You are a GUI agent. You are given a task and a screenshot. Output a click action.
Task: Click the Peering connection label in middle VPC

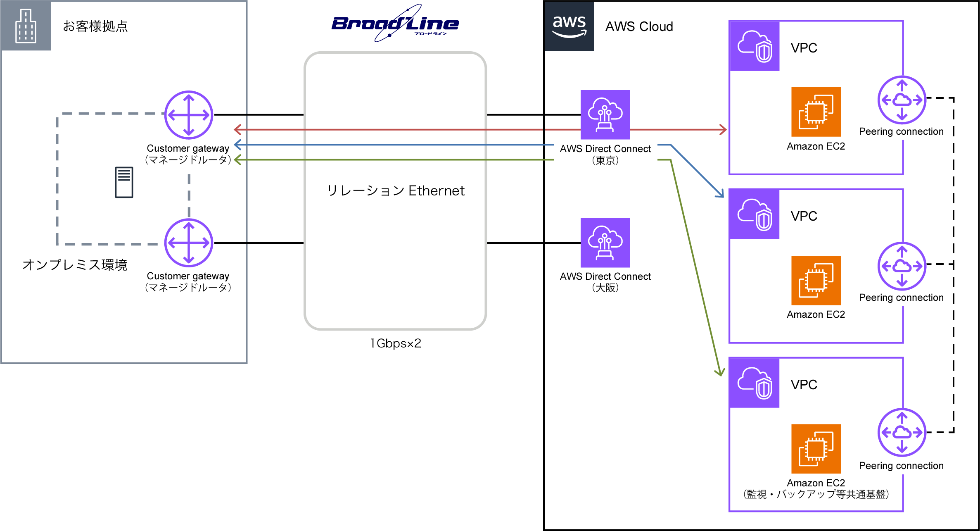click(901, 298)
